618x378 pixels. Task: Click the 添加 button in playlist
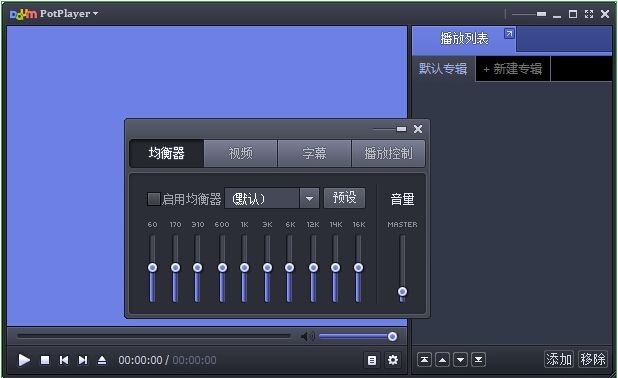click(x=559, y=359)
